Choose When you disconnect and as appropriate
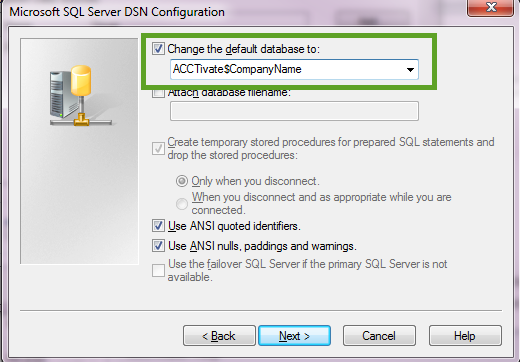 click(182, 204)
